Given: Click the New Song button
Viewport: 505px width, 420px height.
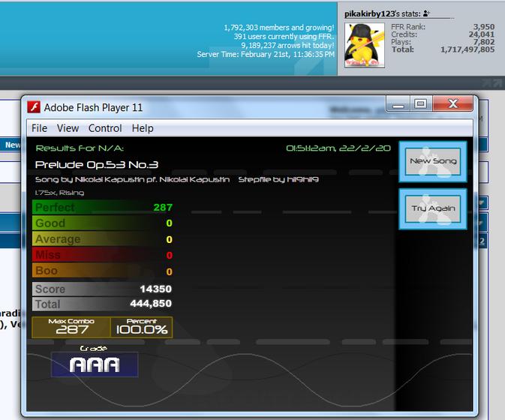Looking at the screenshot, I should (x=433, y=161).
